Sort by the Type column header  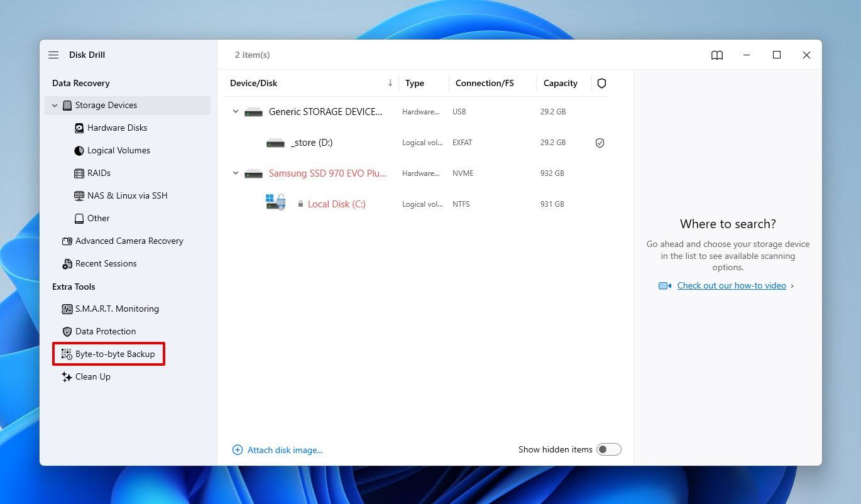click(x=415, y=83)
